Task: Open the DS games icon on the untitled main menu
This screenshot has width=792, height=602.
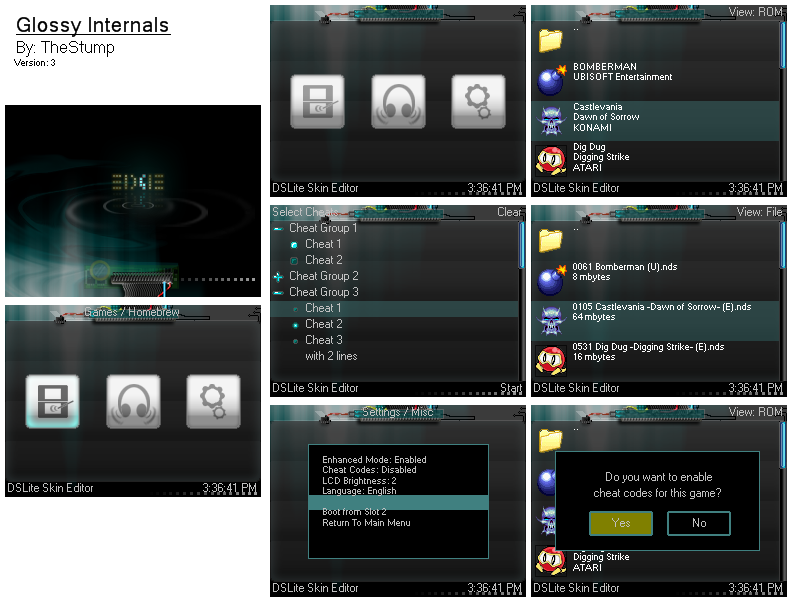Action: click(317, 102)
